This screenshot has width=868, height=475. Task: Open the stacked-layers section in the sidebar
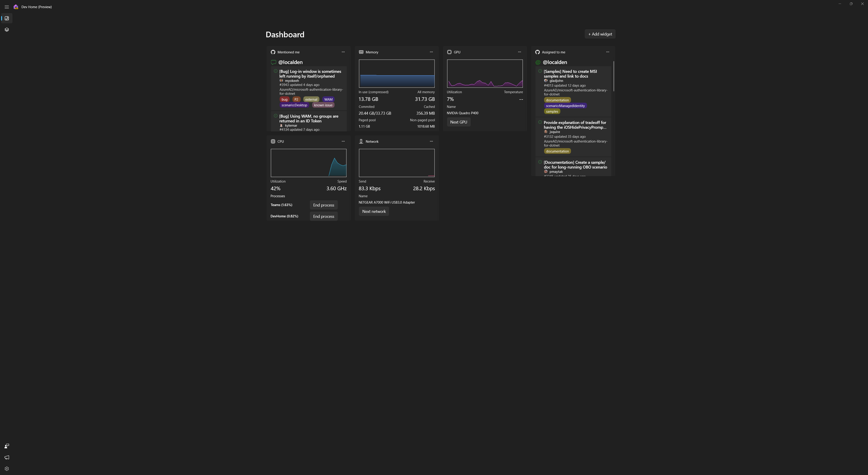pyautogui.click(x=7, y=29)
